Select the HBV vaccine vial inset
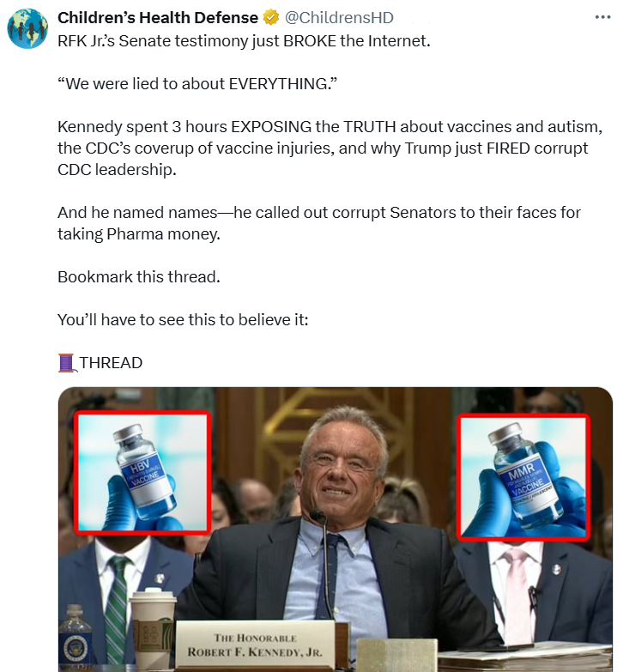 click(142, 472)
